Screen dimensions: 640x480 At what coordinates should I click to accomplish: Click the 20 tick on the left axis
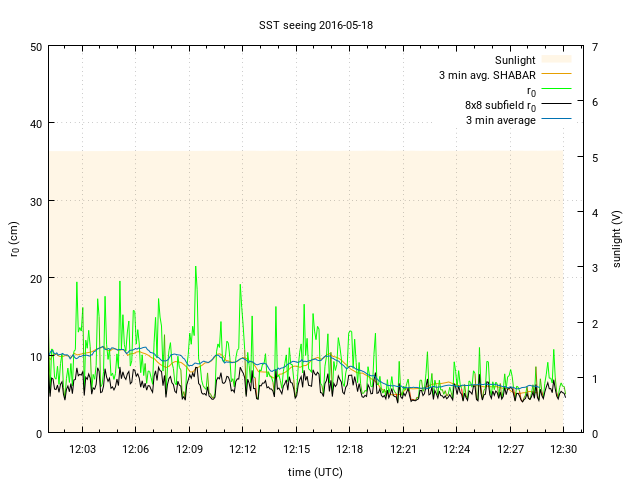[x=36, y=279]
